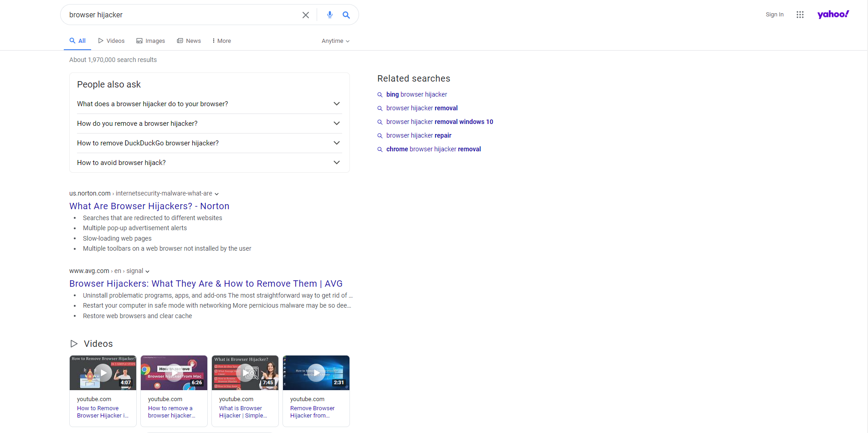
Task: Switch to the Videos tab
Action: [x=111, y=41]
